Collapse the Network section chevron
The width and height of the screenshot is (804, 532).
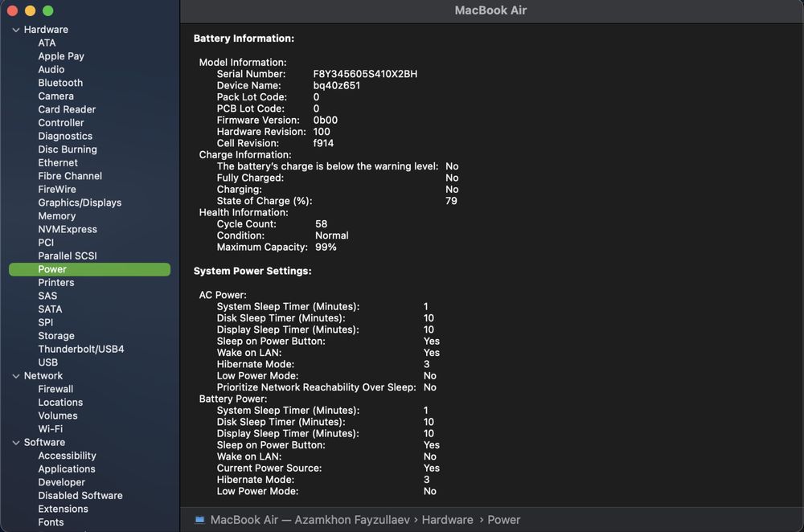(16, 376)
